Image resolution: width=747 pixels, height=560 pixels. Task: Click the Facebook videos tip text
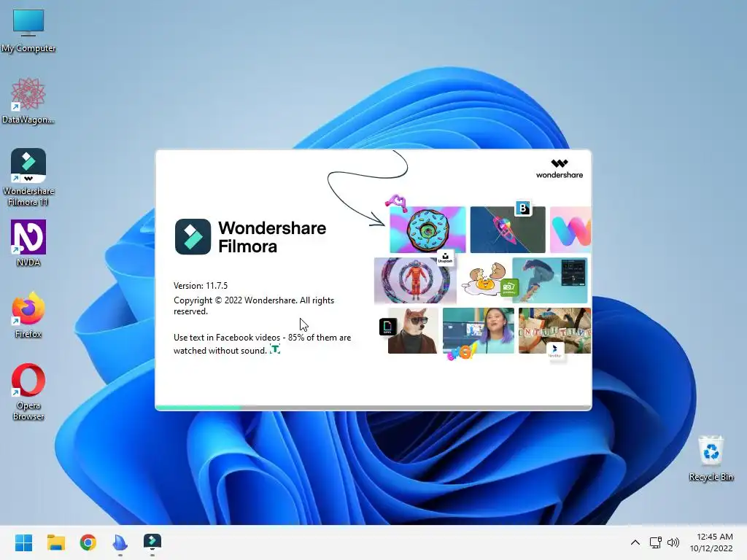(x=262, y=344)
